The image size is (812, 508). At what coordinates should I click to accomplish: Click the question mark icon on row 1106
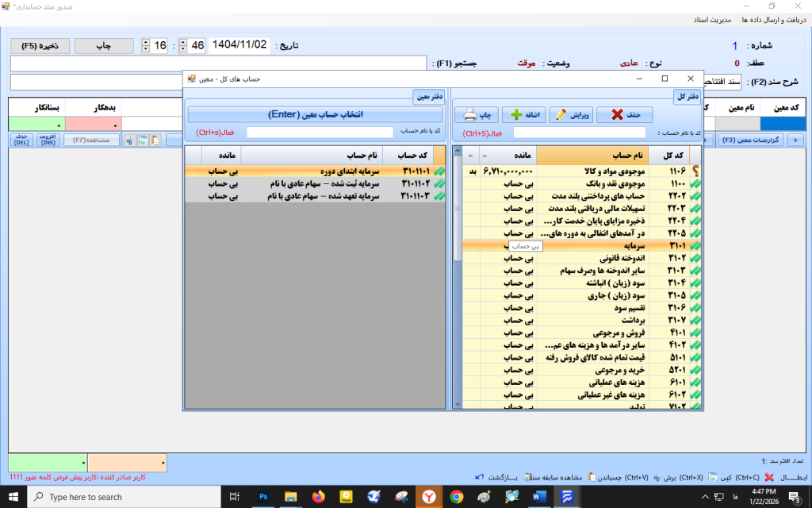coord(696,170)
